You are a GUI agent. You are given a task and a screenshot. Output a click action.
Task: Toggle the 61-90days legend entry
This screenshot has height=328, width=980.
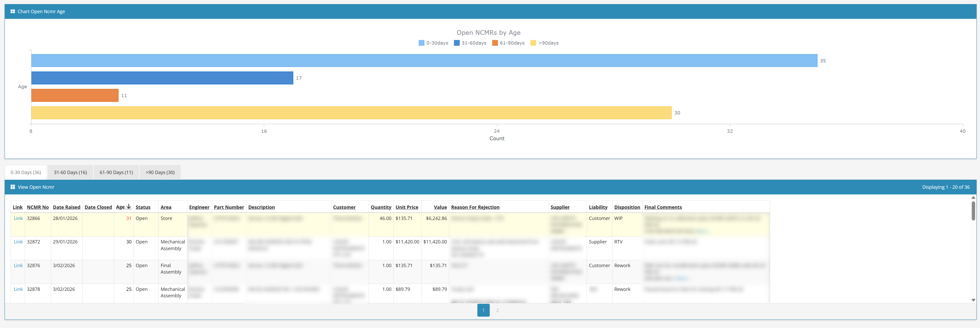509,43
